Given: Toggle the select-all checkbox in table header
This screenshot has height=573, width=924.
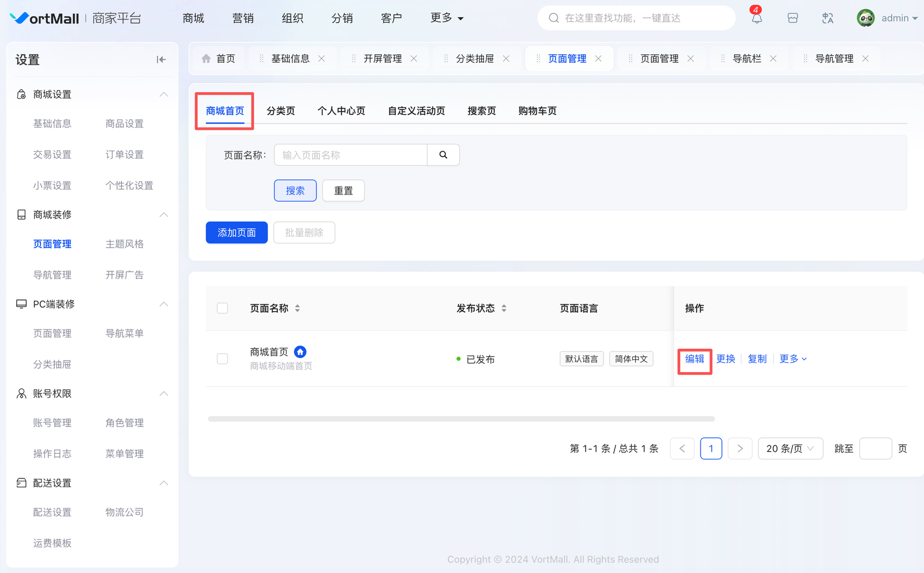Looking at the screenshot, I should pos(222,308).
